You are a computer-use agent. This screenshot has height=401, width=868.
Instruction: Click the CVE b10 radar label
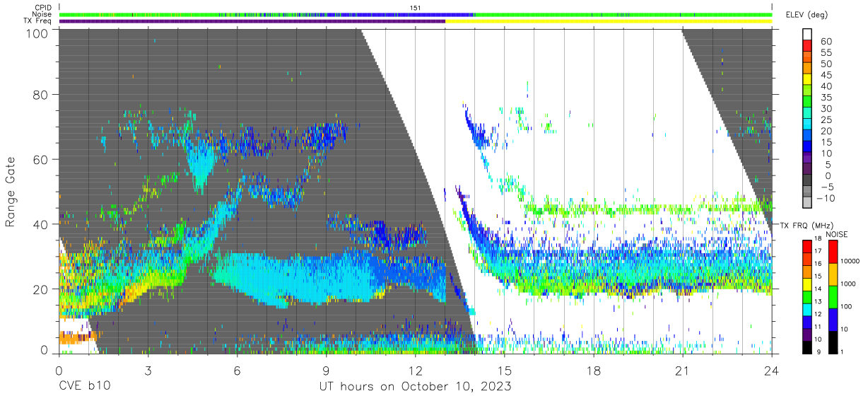[84, 386]
